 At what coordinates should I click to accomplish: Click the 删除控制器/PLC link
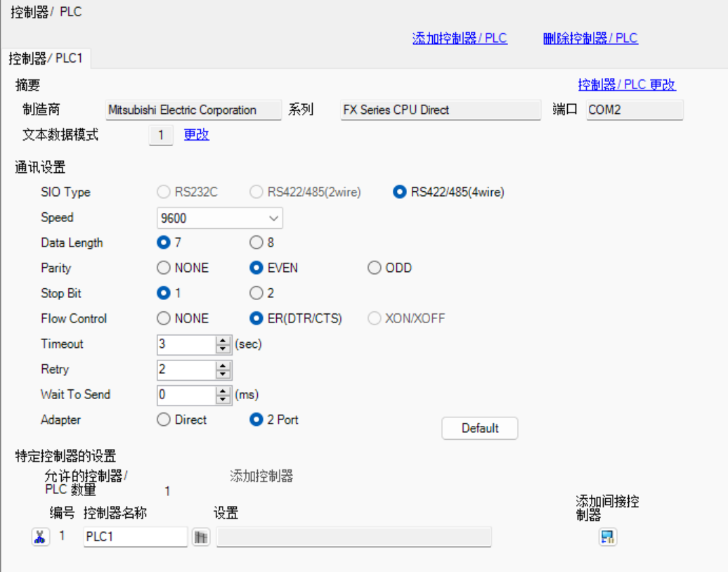pos(590,39)
